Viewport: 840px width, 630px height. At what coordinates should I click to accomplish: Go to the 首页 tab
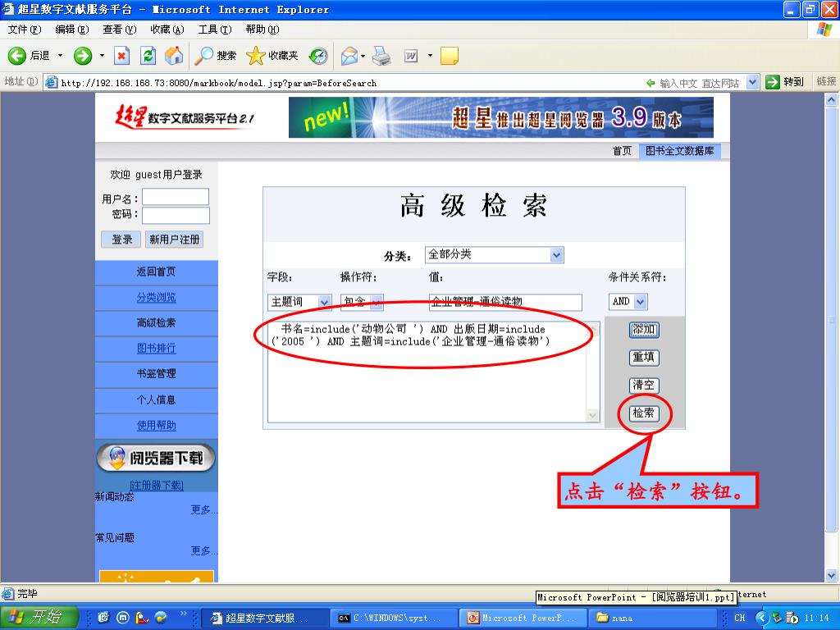622,151
